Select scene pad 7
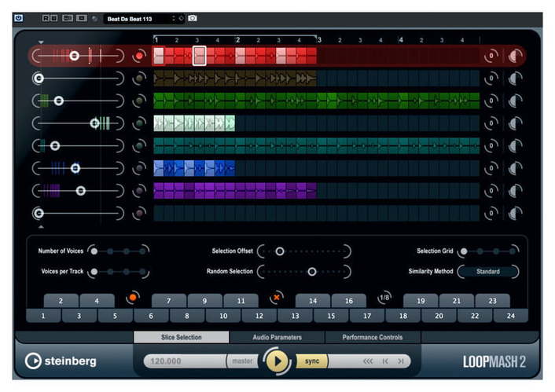Image resolution: width=555 pixels, height=392 pixels. tap(169, 301)
